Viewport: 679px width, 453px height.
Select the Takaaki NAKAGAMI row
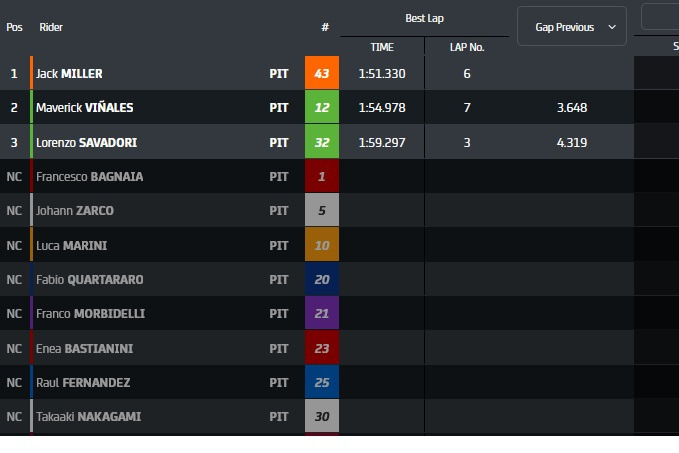coord(317,416)
